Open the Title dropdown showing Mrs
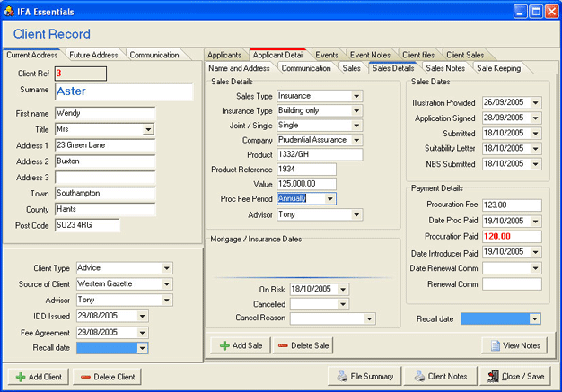 pos(148,129)
